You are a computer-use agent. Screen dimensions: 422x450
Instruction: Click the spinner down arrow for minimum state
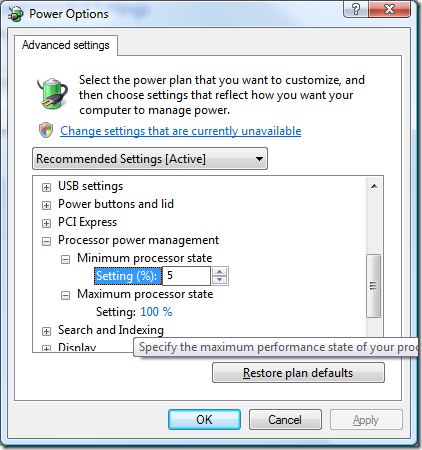(220, 280)
